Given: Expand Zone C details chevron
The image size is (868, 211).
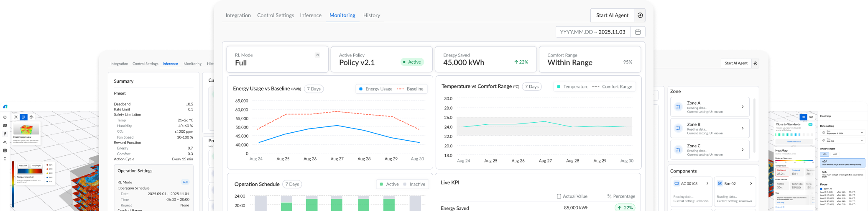Looking at the screenshot, I should tap(743, 150).
